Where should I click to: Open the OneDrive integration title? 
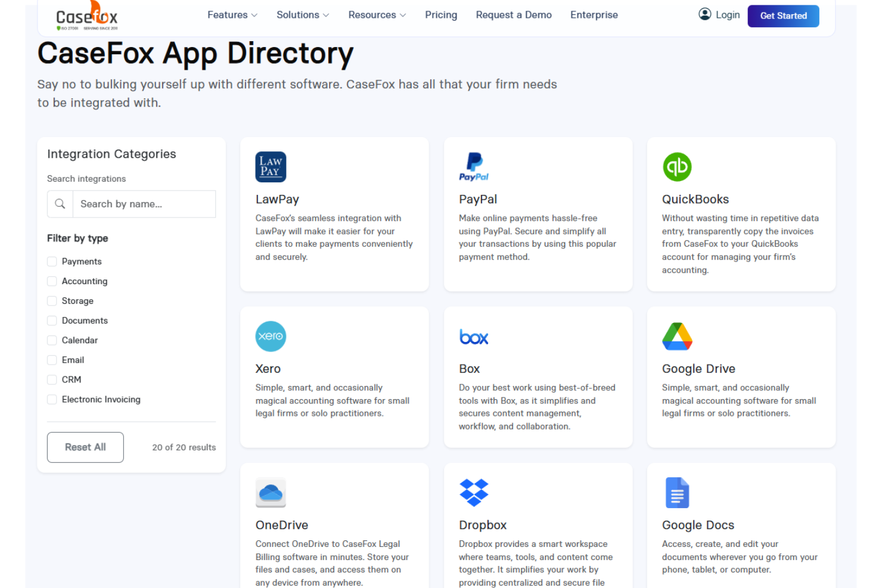click(282, 525)
